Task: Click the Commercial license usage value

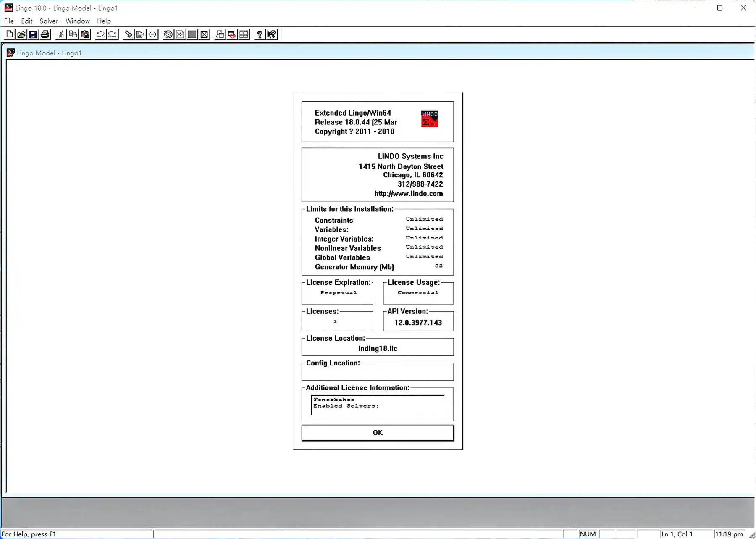Action: [418, 293]
